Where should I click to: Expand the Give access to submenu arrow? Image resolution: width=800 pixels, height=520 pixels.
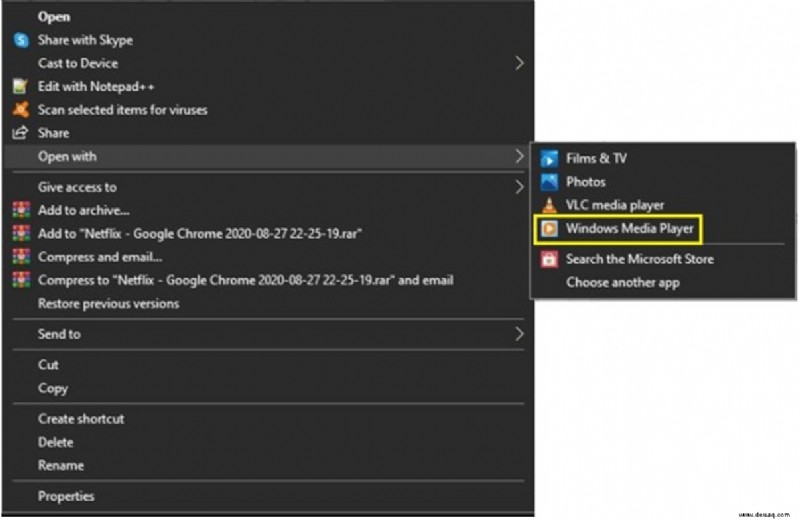(519, 187)
